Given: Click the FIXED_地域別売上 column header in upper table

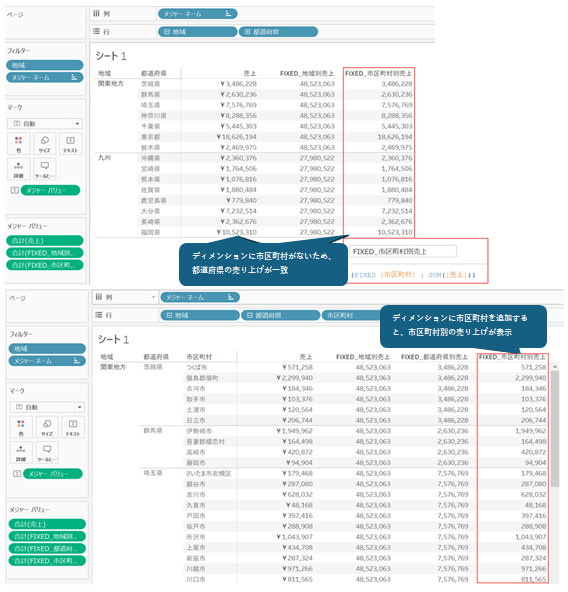Looking at the screenshot, I should pos(307,73).
